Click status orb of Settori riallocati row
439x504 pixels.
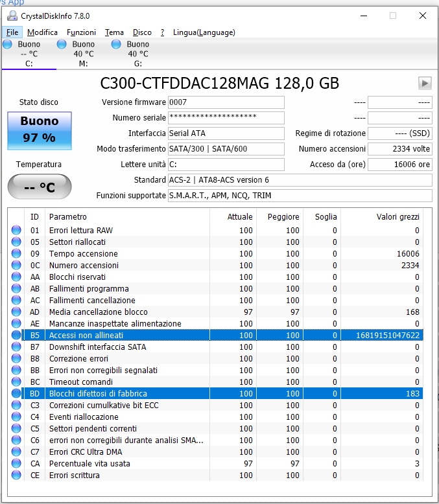(x=16, y=242)
